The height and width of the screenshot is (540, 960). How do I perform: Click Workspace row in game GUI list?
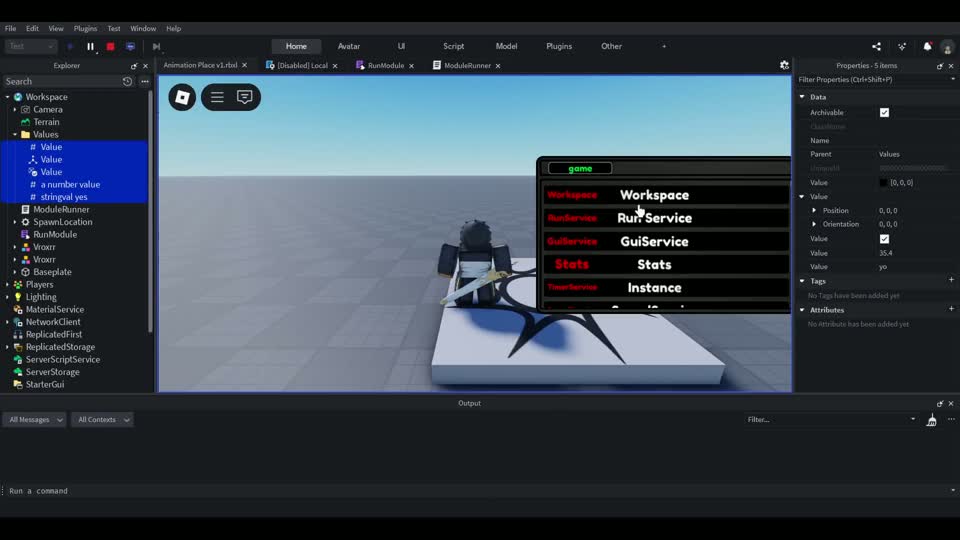[666, 195]
